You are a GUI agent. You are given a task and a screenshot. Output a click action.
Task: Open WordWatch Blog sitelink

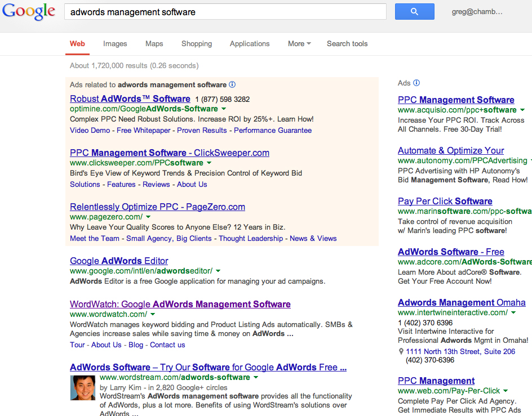[136, 345]
